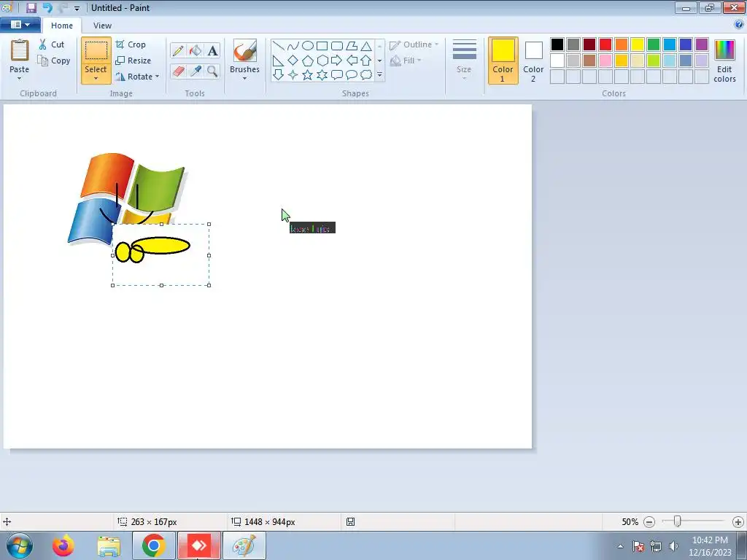
Task: Open Windows Explorer from taskbar
Action: (x=109, y=545)
